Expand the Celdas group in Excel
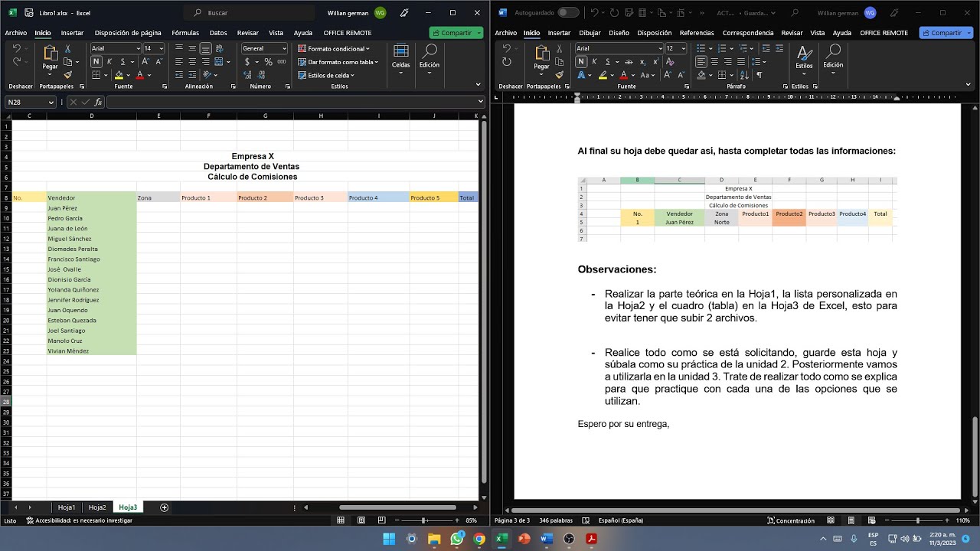Viewport: 980px width, 551px height. tap(400, 57)
